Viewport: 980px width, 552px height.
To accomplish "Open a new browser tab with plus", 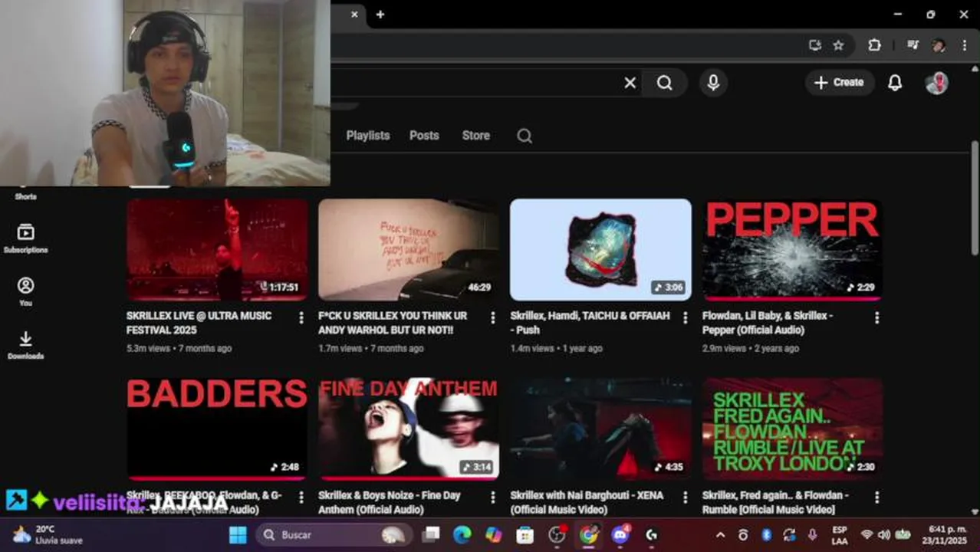I will click(380, 15).
